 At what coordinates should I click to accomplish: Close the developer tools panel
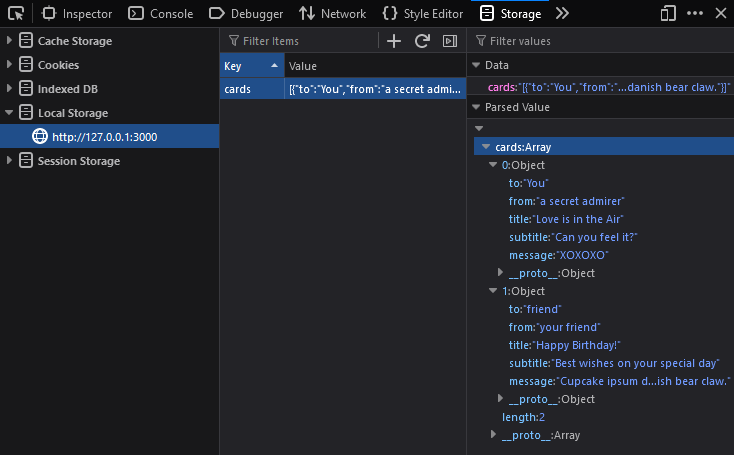(x=721, y=14)
